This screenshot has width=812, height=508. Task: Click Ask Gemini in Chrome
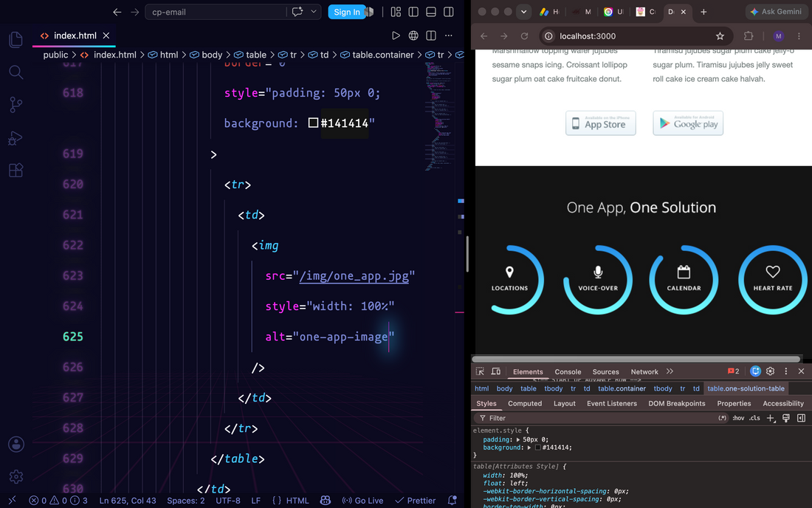[776, 11]
